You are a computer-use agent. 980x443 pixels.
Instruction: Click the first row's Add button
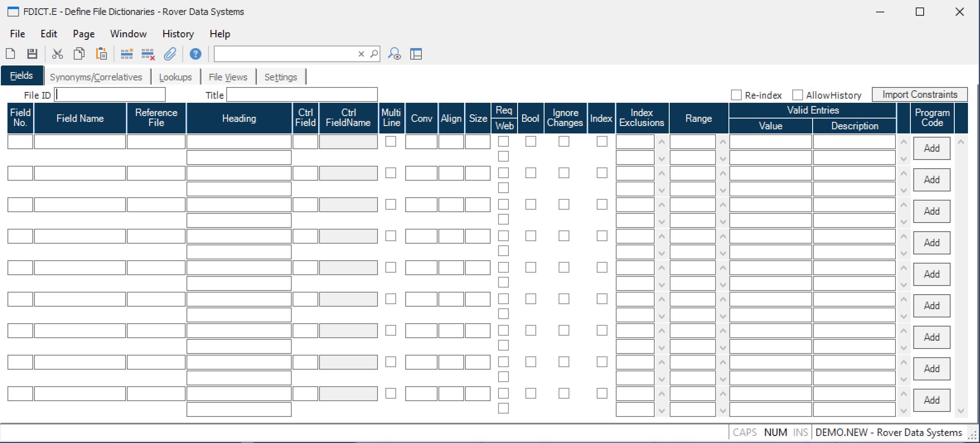(x=931, y=148)
